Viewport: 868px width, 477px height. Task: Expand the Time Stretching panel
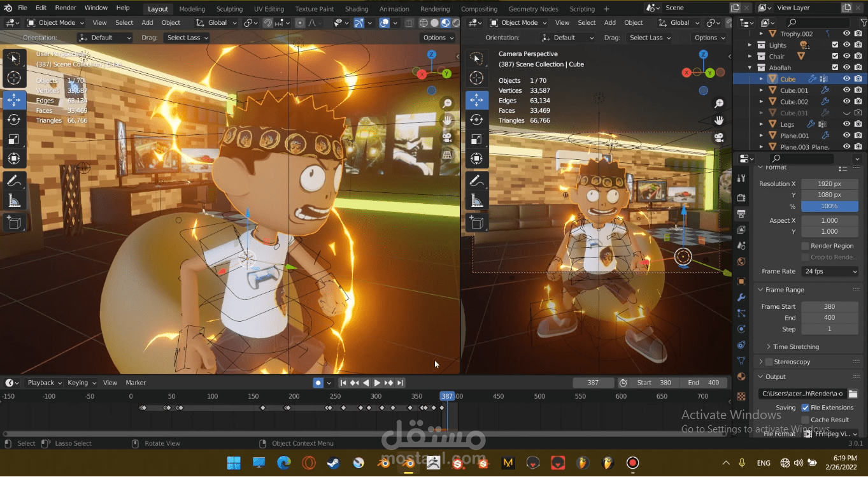[796, 346]
